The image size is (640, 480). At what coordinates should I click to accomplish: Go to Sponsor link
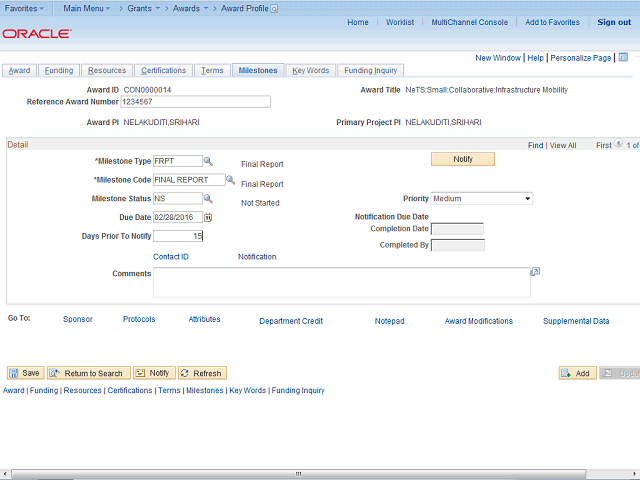(78, 319)
